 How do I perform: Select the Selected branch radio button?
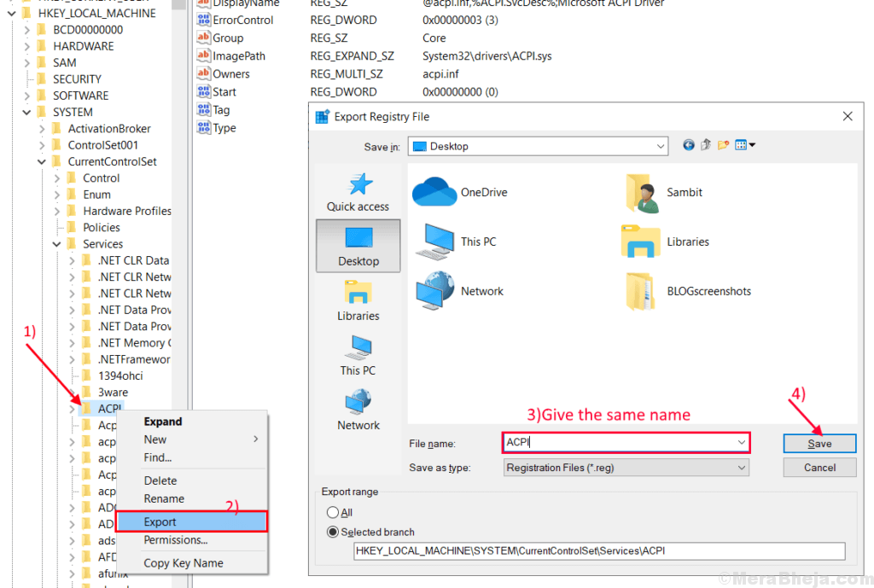(x=331, y=530)
